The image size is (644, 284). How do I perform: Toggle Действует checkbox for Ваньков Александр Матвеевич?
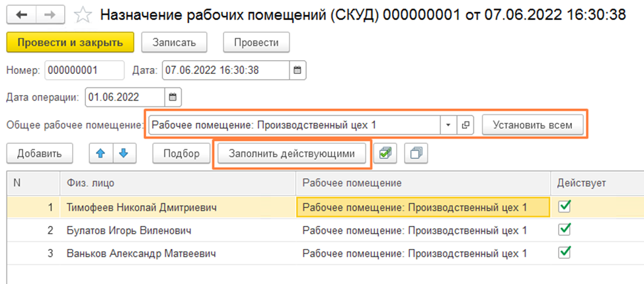(565, 252)
